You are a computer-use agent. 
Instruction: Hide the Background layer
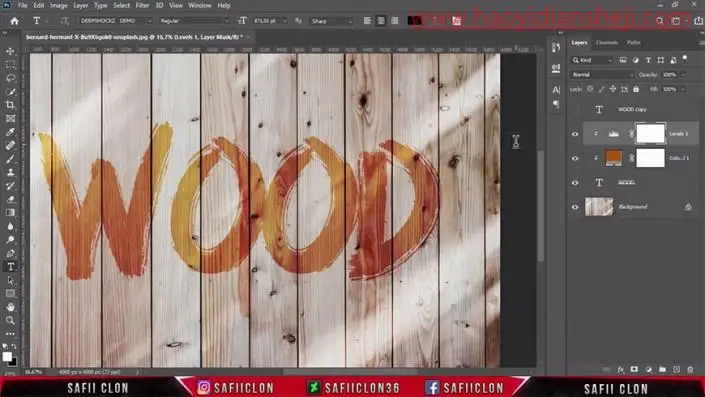click(x=575, y=207)
